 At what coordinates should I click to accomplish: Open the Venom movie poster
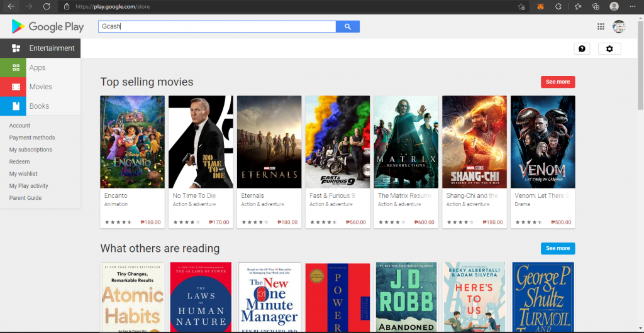[543, 142]
